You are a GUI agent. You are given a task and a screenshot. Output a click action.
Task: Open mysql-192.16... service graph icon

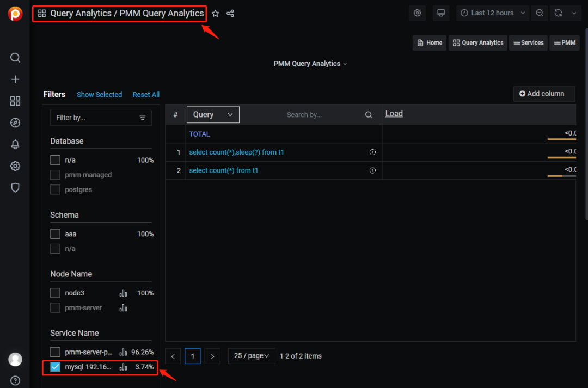click(123, 367)
